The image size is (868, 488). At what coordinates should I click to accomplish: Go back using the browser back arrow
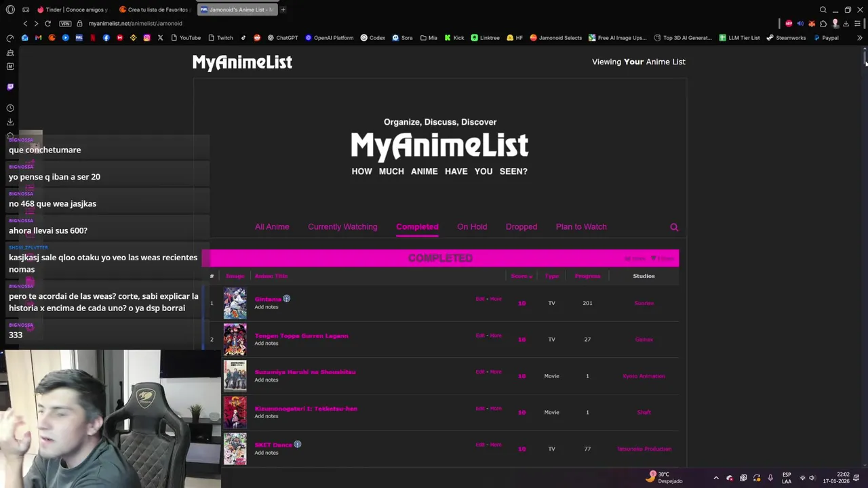pos(25,24)
